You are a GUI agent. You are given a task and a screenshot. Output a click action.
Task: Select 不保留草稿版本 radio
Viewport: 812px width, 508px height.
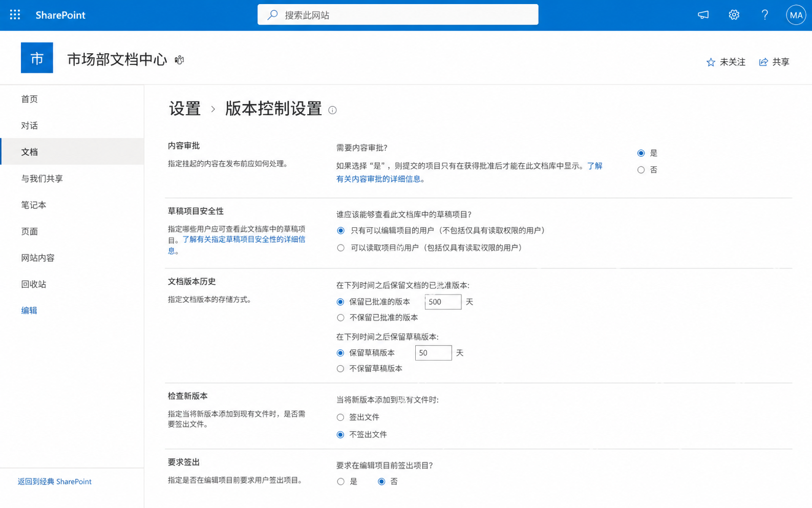pyautogui.click(x=340, y=369)
